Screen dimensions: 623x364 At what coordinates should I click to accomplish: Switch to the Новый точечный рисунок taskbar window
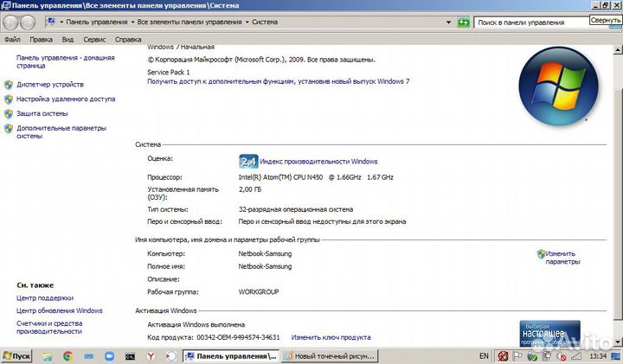[330, 356]
